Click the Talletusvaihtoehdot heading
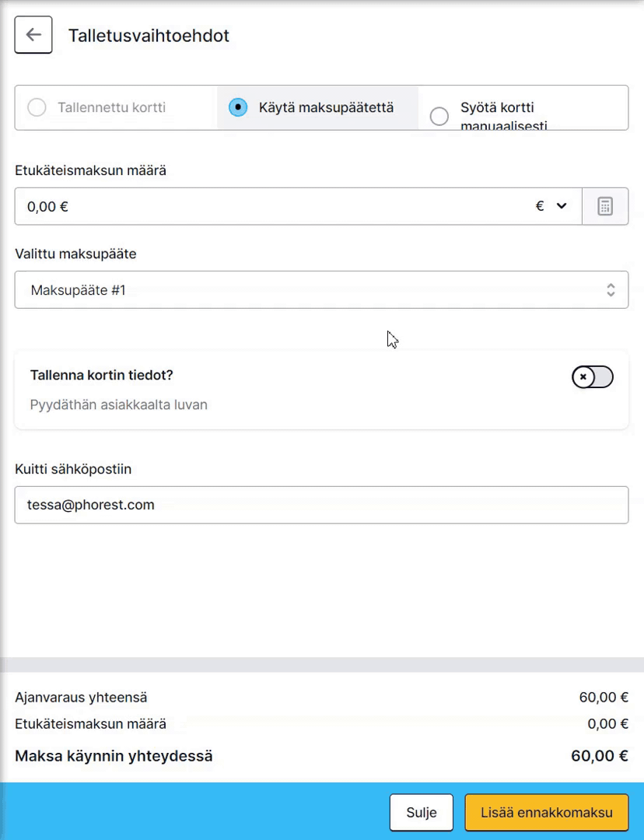Screen dimensions: 644x840 pyautogui.click(x=149, y=35)
